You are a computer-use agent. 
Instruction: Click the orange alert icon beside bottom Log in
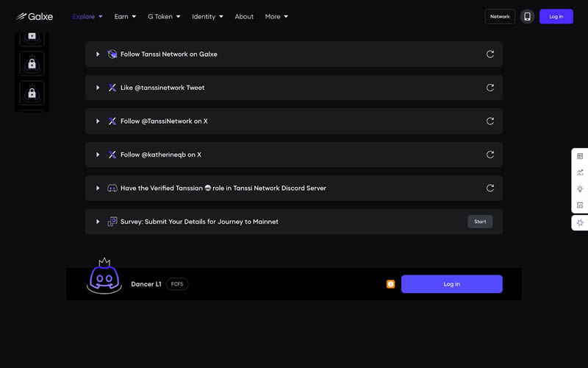coord(390,284)
